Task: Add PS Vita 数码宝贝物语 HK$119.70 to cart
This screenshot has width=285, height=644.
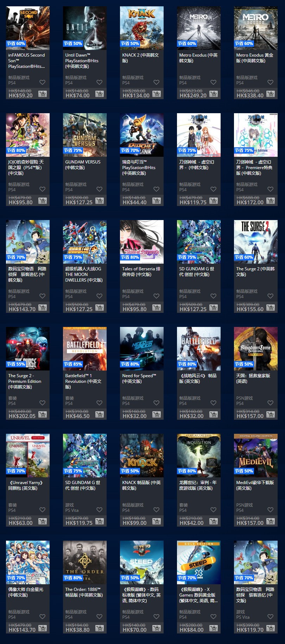Action: 271,628
